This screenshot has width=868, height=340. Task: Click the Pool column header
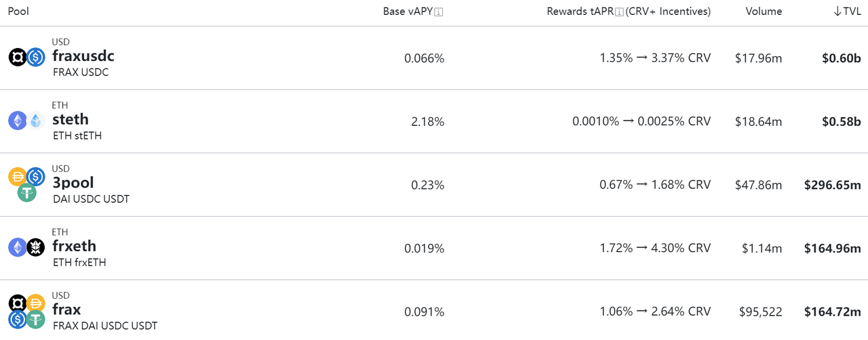[18, 12]
